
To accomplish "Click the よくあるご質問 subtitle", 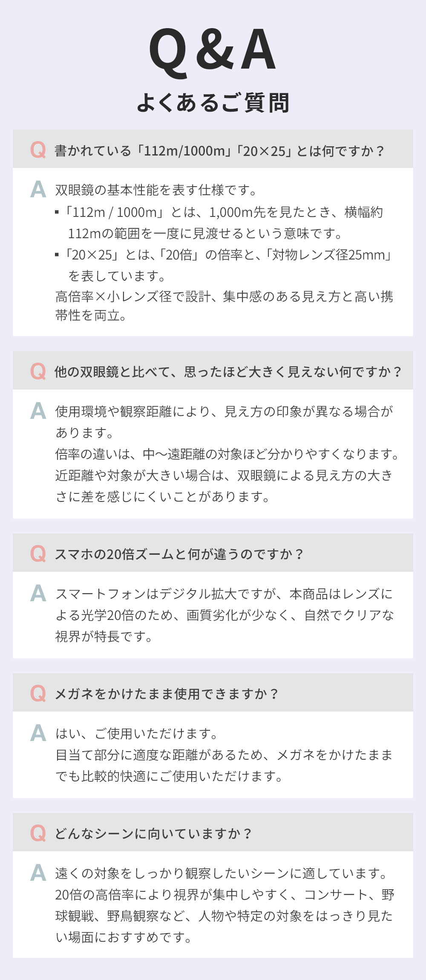I will pos(213,103).
